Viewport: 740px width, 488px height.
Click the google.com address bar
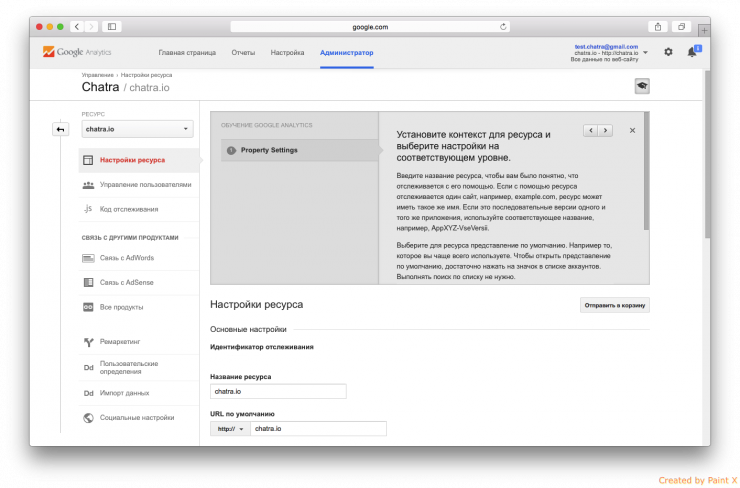coord(370,27)
